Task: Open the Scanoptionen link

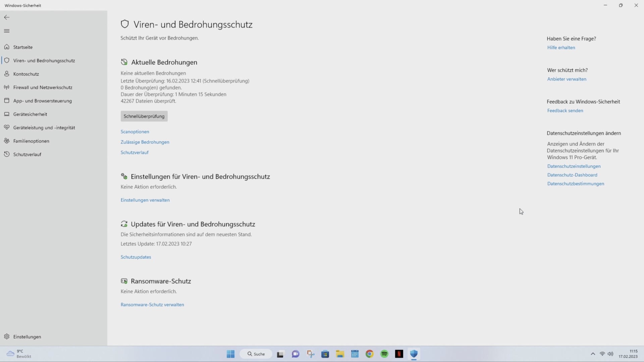Action: click(x=135, y=132)
